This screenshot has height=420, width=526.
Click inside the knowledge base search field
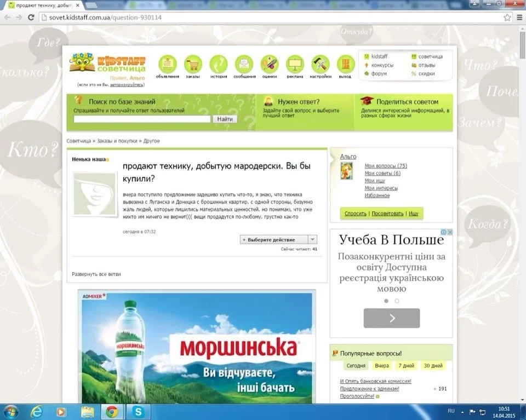pos(144,118)
